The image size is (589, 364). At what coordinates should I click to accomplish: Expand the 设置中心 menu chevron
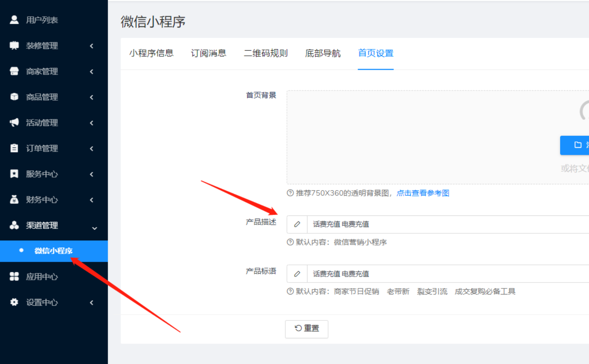[92, 302]
